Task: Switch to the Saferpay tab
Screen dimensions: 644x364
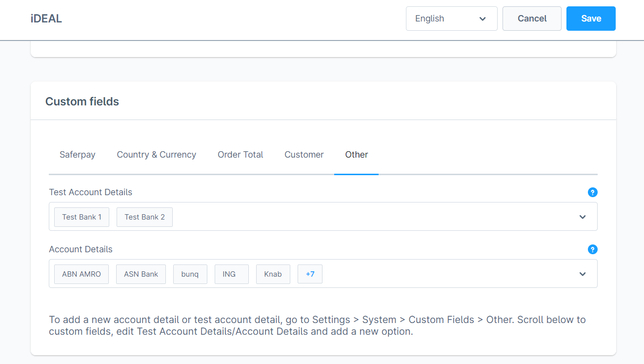Action: click(78, 155)
